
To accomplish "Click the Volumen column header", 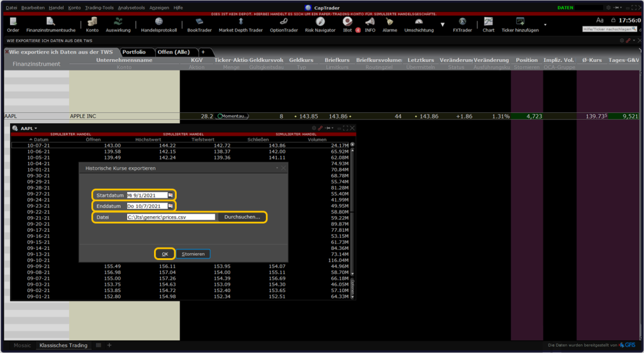I will 317,139.
